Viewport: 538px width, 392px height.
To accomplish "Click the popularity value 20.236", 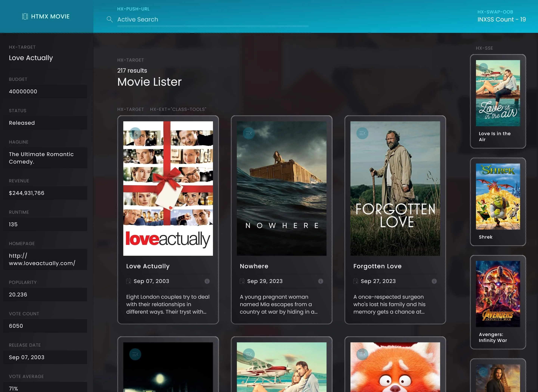I will point(45,295).
